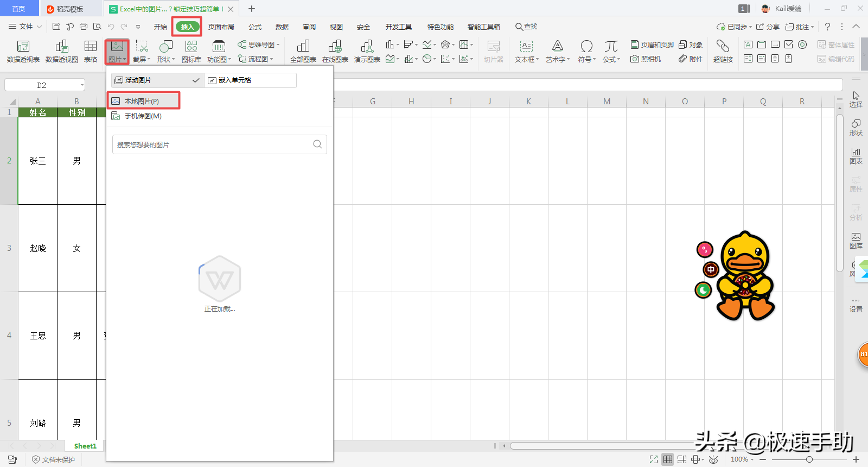Open 全部图表 all charts
This screenshot has width=868, height=467.
click(x=303, y=52)
